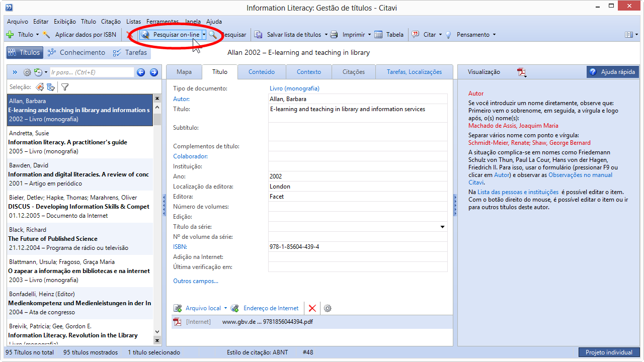The width and height of the screenshot is (644, 362).
Task: Click the ISBN field with 978-1-85604-439-4
Action: tap(358, 247)
